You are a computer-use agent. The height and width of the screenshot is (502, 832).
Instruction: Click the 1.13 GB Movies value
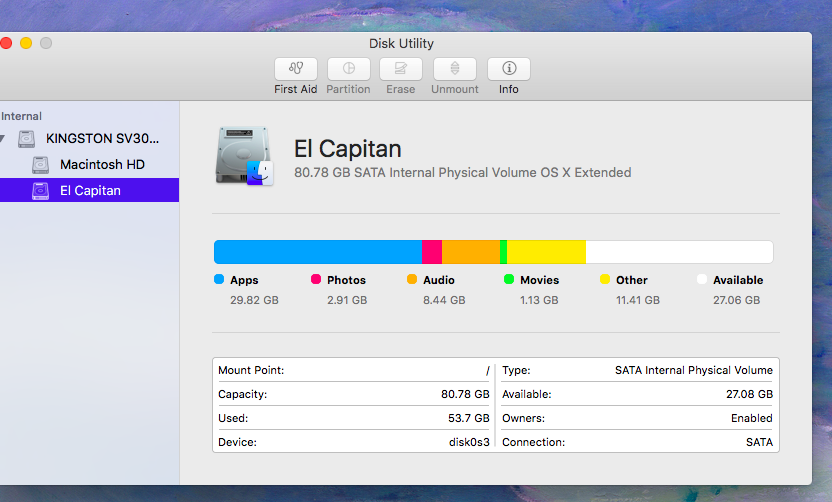(x=539, y=300)
